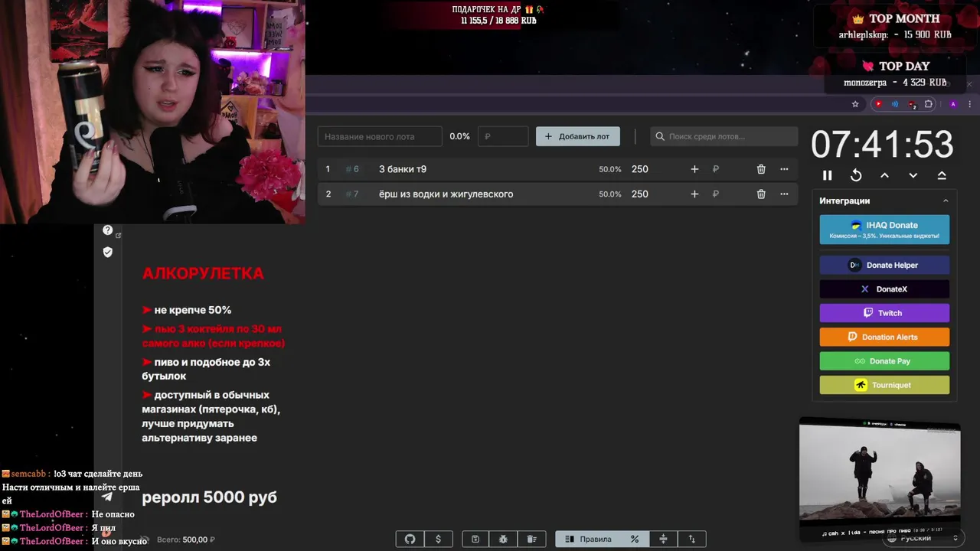
Task: Toggle the compact view icon
Action: tap(663, 539)
